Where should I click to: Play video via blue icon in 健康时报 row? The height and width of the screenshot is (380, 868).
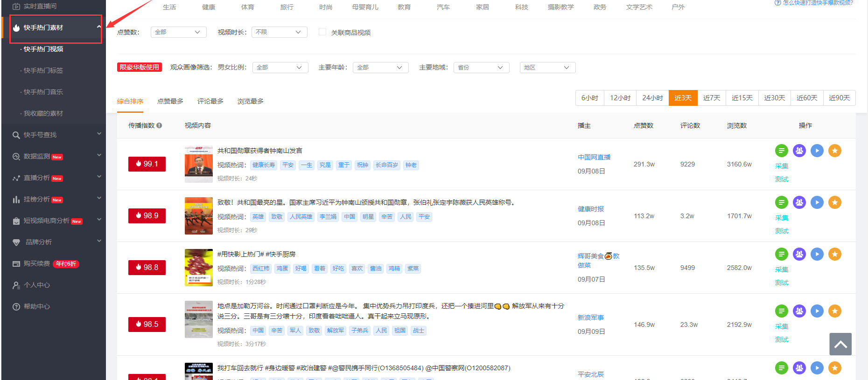tap(817, 202)
